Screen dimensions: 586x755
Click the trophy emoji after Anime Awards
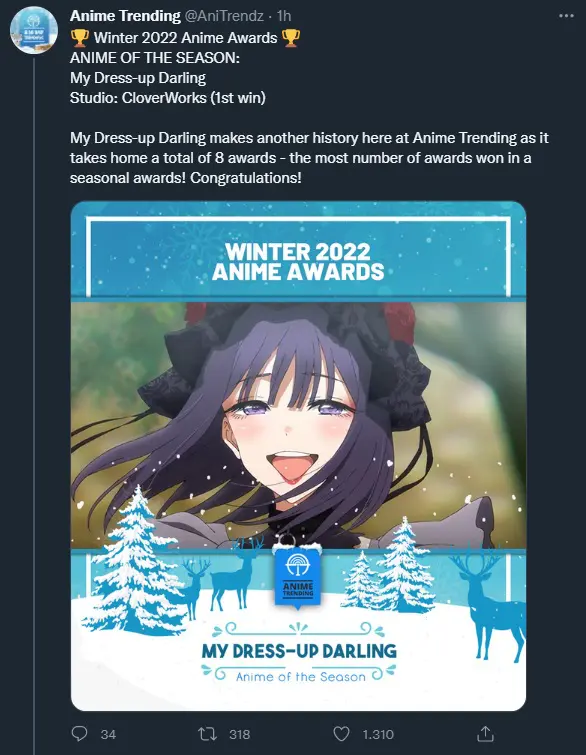point(291,38)
